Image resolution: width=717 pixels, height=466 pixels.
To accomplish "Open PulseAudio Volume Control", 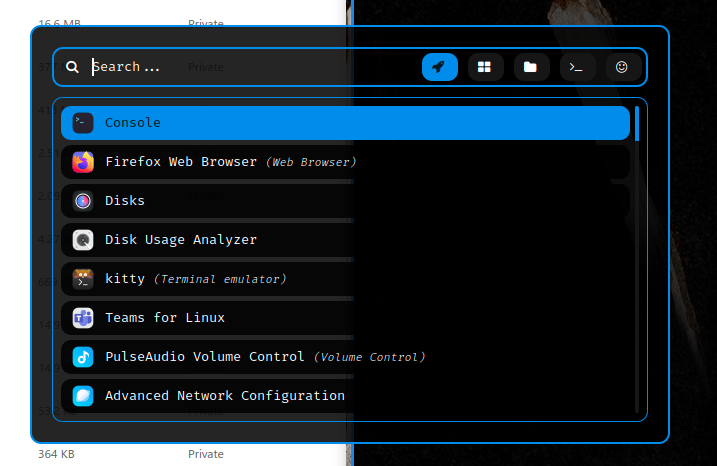I will click(x=345, y=357).
